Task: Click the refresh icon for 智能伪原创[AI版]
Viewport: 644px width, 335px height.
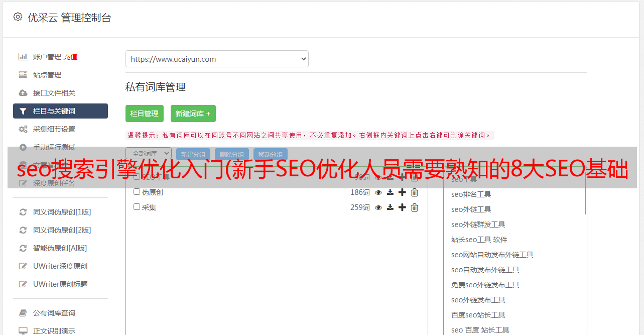Action: click(x=23, y=248)
